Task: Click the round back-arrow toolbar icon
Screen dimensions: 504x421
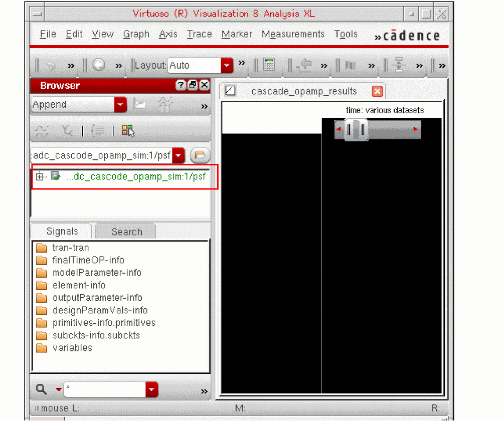Action: [x=99, y=65]
